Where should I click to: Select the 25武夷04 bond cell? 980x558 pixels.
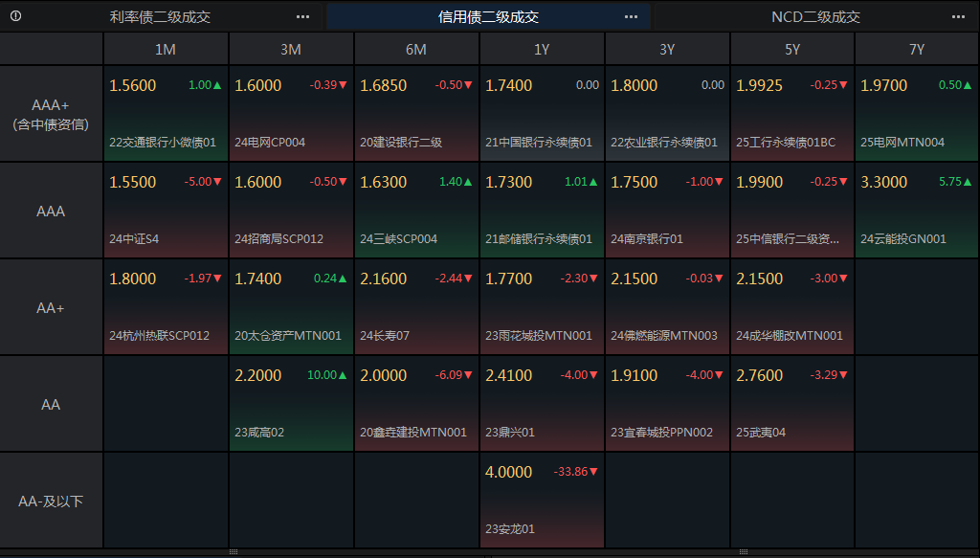[x=791, y=404]
